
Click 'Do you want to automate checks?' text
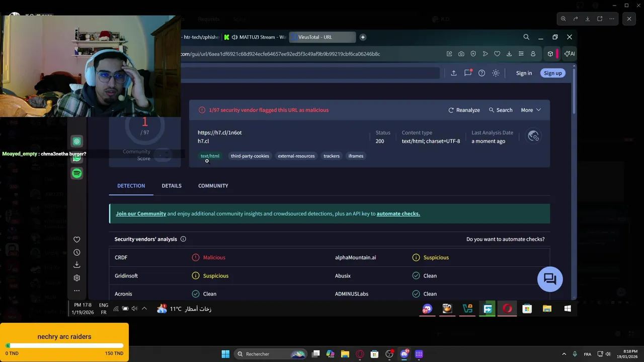click(x=505, y=239)
